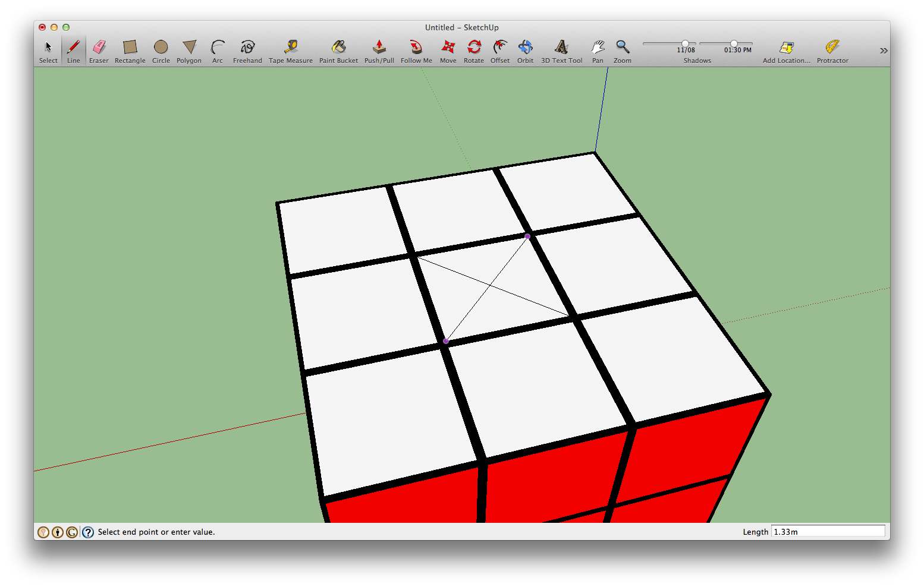This screenshot has height=587, width=924.
Task: Select the Protractor tool
Action: pyautogui.click(x=832, y=51)
